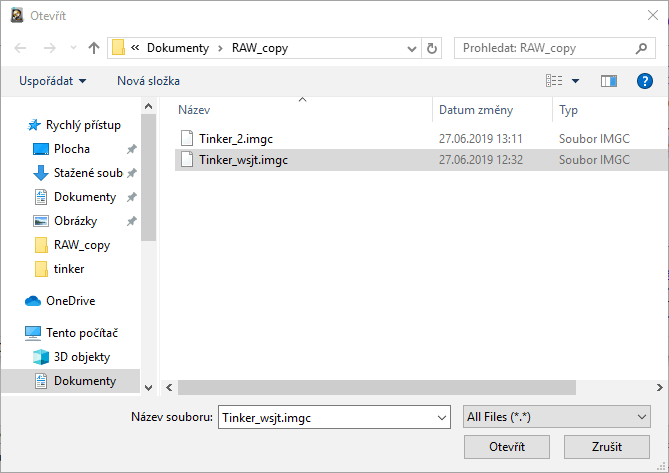Viewport: 669px width, 473px height.
Task: Expand the view options dropdown arrow
Action: [x=576, y=80]
